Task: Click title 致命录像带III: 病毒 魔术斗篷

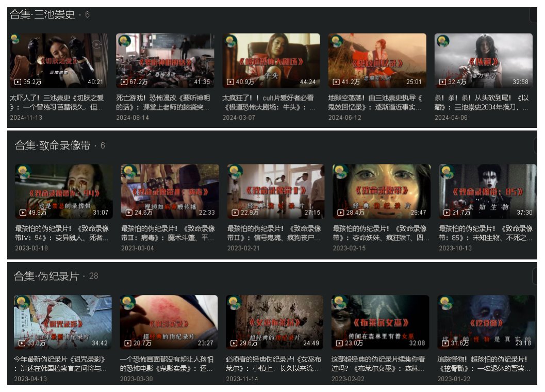Action: 168,233
